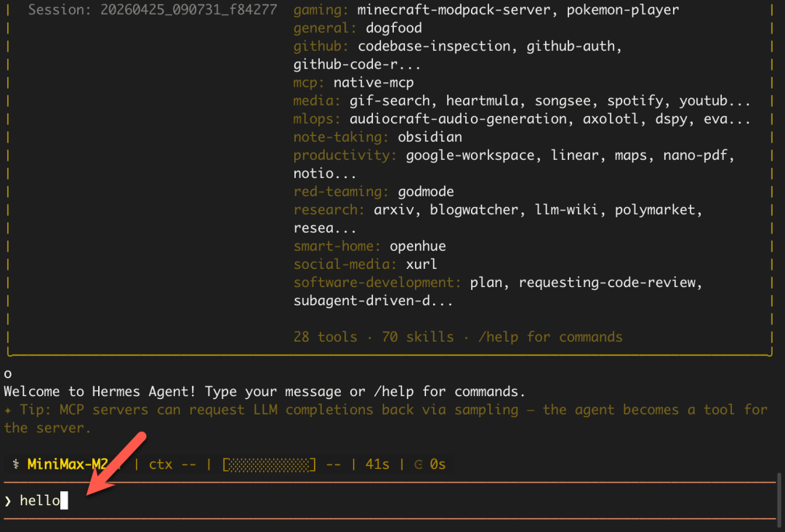The width and height of the screenshot is (785, 532).
Task: Click the caduceus icon in the status bar
Action: tap(16, 464)
